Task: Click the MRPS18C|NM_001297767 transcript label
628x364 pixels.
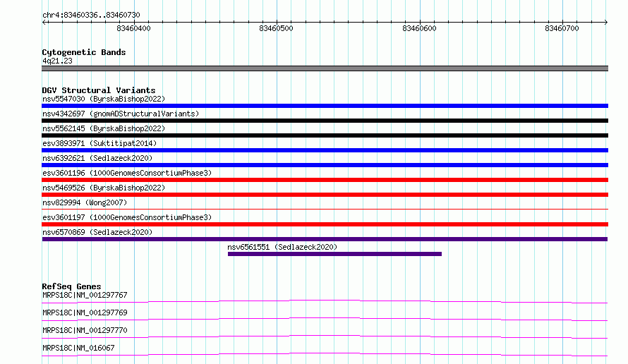Action: (x=85, y=295)
